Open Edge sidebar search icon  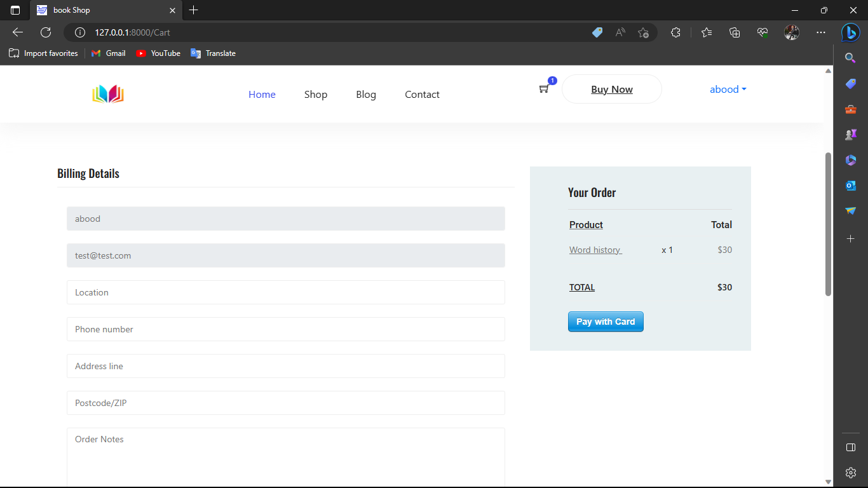[x=850, y=58]
